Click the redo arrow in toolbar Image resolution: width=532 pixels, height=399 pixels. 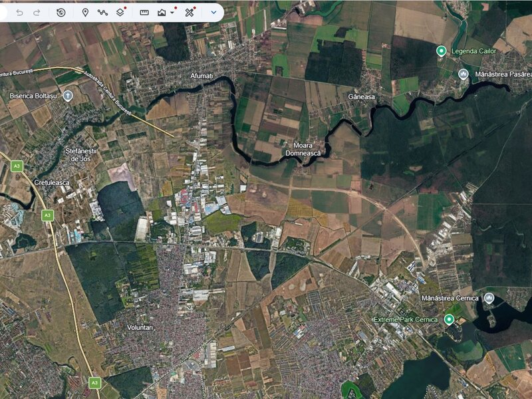point(37,13)
